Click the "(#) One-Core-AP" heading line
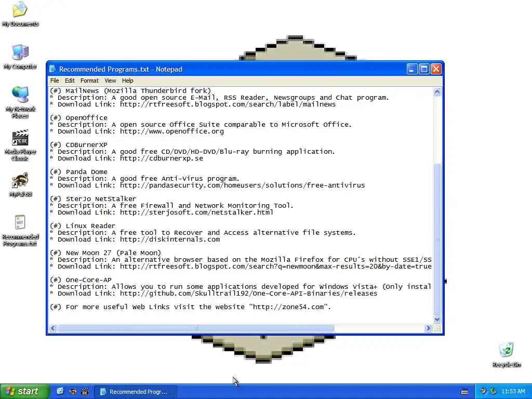Viewport: 532px width, 399px height. 81,280
